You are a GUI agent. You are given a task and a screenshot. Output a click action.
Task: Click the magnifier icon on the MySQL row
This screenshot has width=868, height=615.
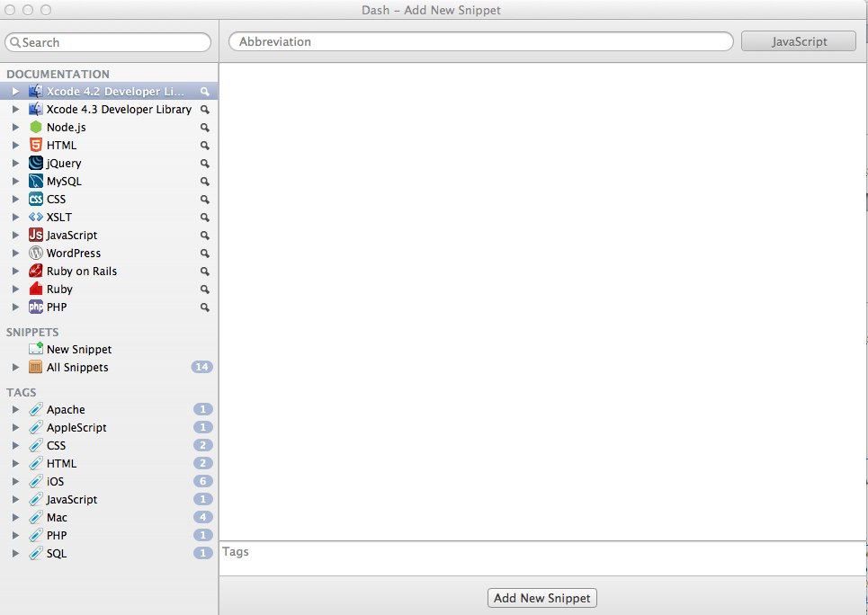pyautogui.click(x=205, y=182)
